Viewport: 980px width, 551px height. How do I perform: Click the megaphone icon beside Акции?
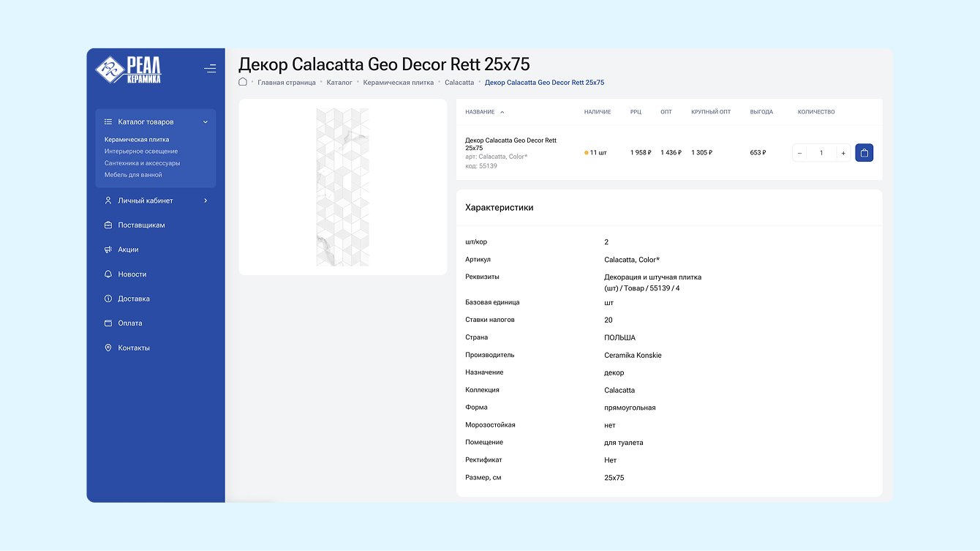point(108,250)
